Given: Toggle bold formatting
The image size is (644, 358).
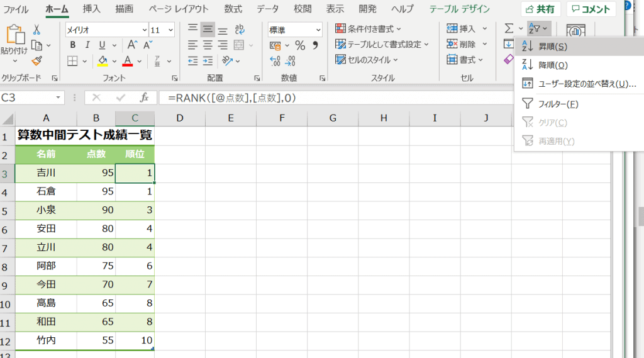Looking at the screenshot, I should click(x=73, y=45).
